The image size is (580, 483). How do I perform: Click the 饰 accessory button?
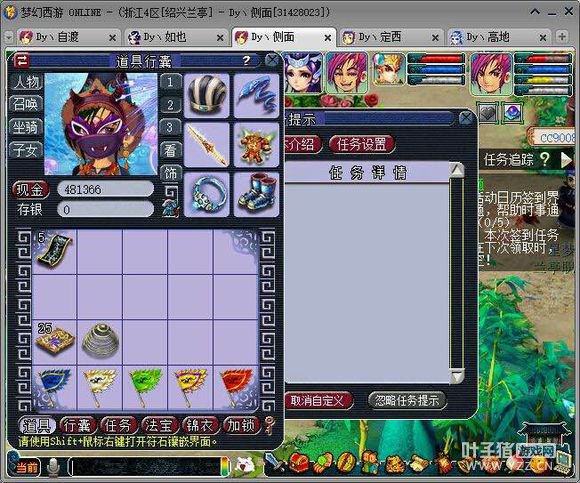click(x=170, y=173)
